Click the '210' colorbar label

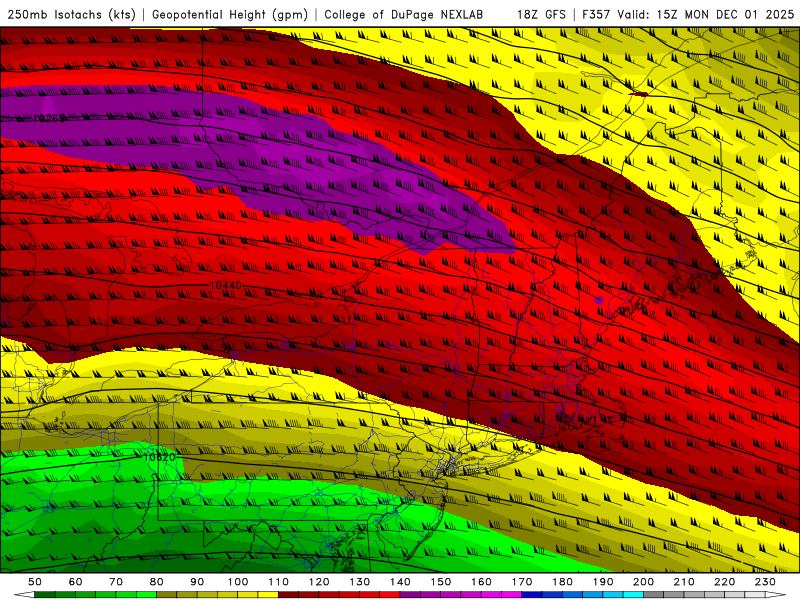[x=684, y=582]
